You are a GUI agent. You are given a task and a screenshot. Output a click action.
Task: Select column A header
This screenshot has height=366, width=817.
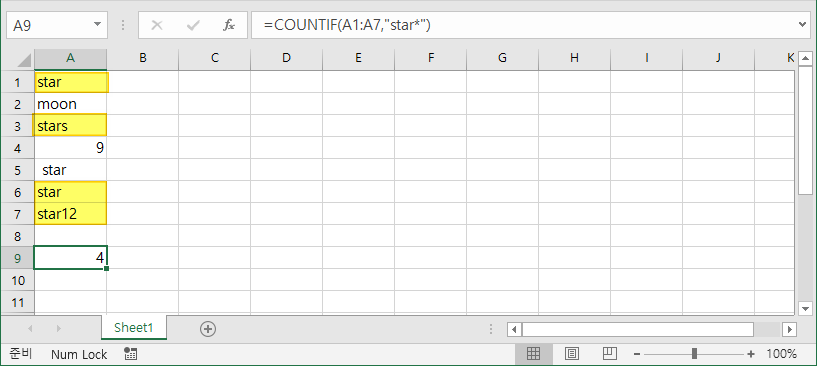[70, 58]
